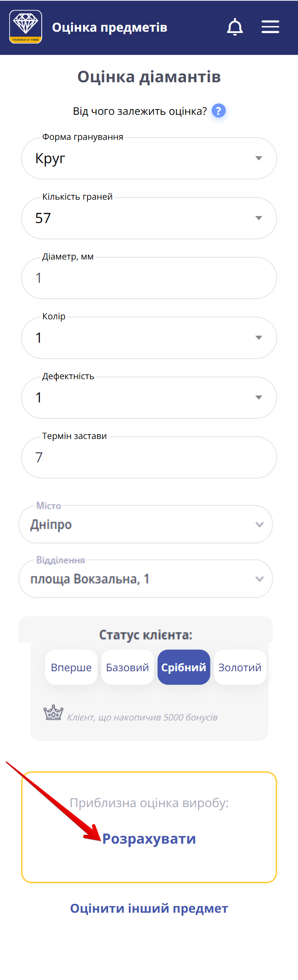Open the hamburger navigation menu

point(270,26)
